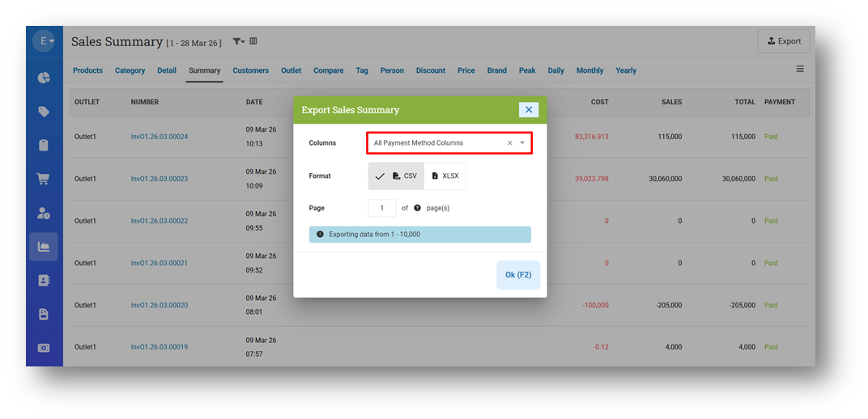Open the shopping cart sidebar icon
This screenshot has width=868, height=419.
coord(44,179)
